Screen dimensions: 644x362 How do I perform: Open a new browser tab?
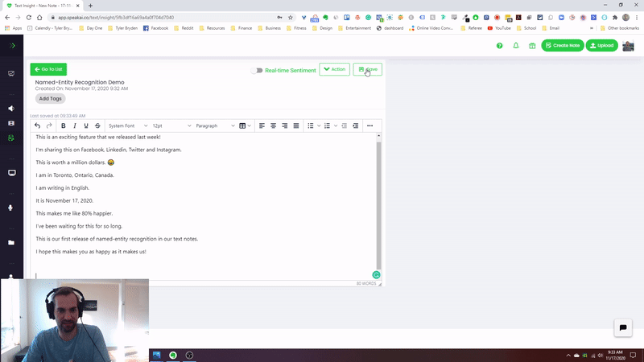(90, 6)
